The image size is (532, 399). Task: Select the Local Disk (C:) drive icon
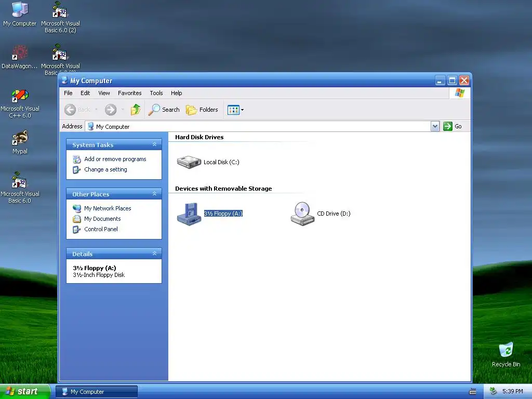(189, 162)
